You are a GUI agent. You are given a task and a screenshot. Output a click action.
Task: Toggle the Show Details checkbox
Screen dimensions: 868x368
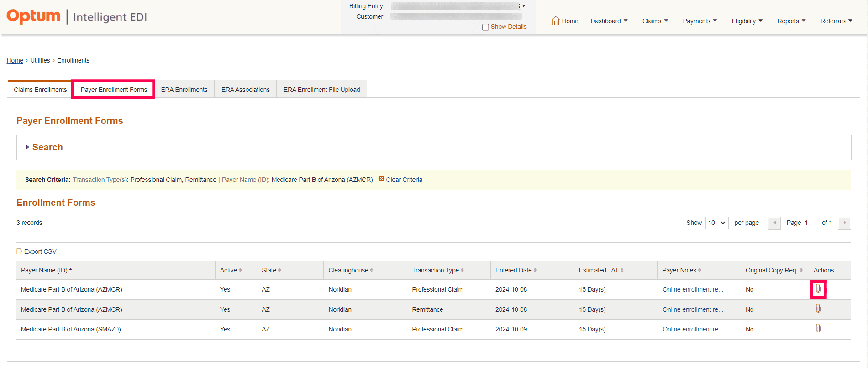click(485, 27)
